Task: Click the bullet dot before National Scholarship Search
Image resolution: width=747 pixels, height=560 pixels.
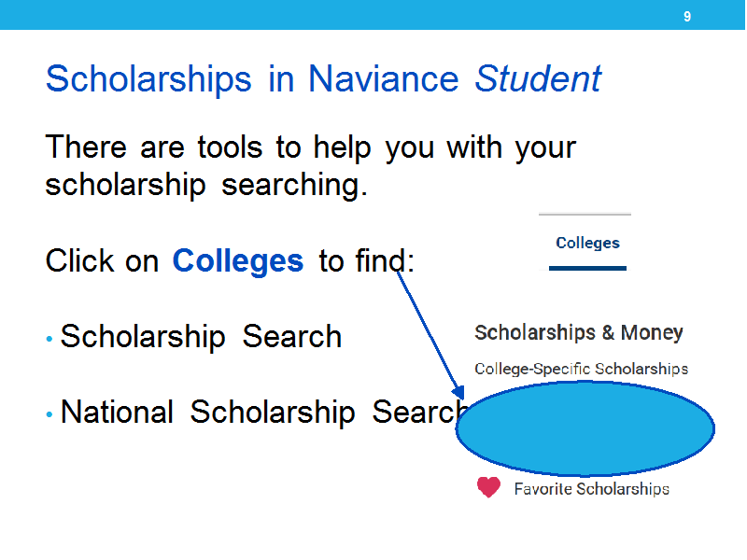Action: (x=49, y=414)
